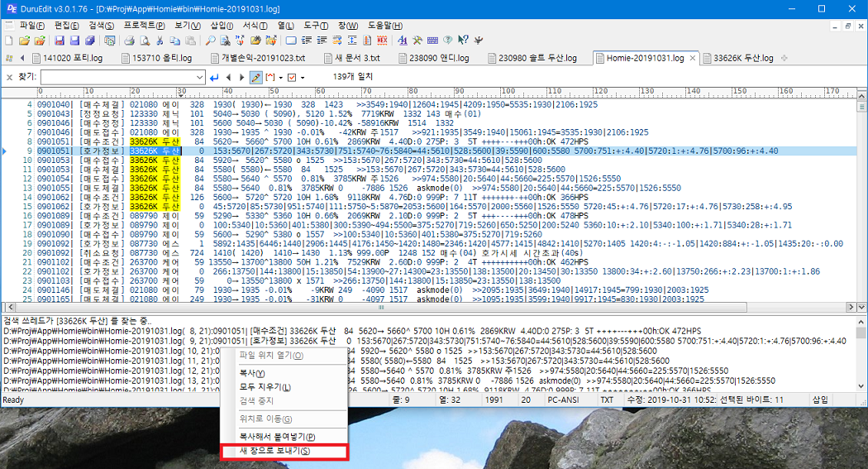The width and height of the screenshot is (868, 469).
Task: Open the 도움말(H) menu
Action: [385, 26]
